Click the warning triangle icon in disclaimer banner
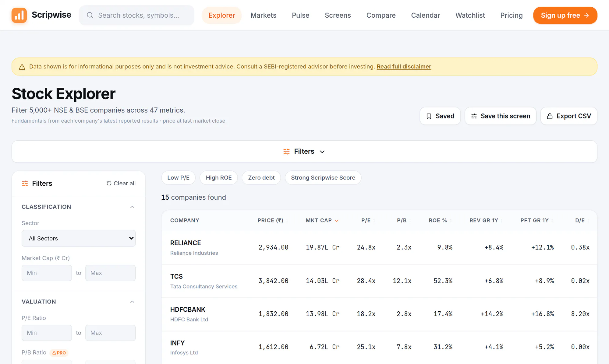 pos(22,67)
